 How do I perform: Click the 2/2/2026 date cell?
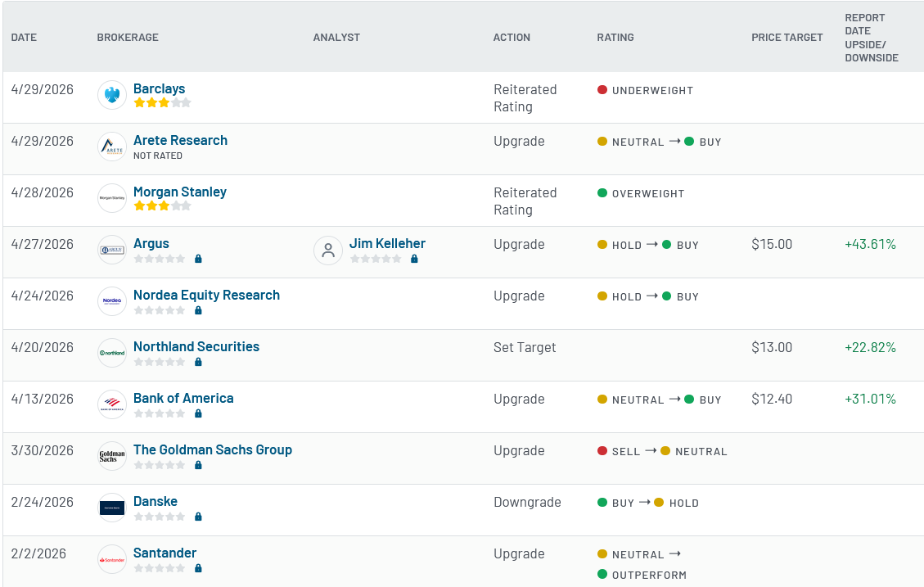pyautogui.click(x=38, y=553)
